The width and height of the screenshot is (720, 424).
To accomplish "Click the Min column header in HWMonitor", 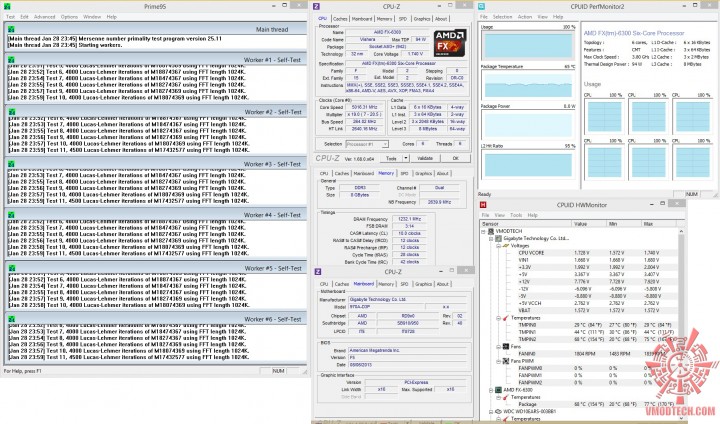I will click(x=624, y=224).
